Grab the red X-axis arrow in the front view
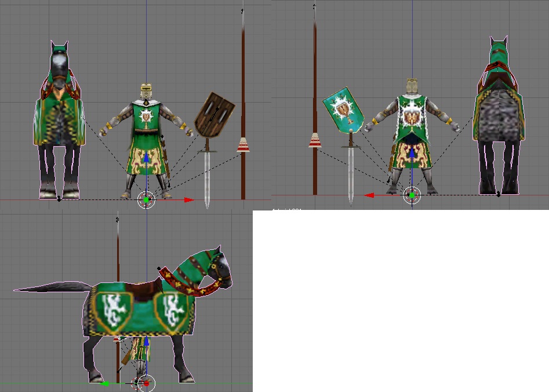The height and width of the screenshot is (392, 549). pyautogui.click(x=189, y=200)
